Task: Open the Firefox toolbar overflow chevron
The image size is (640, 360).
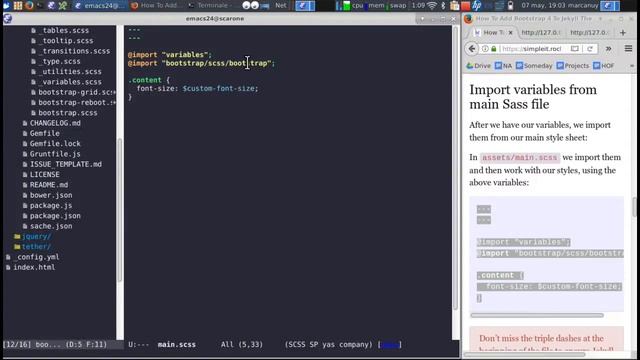Action: (609, 49)
